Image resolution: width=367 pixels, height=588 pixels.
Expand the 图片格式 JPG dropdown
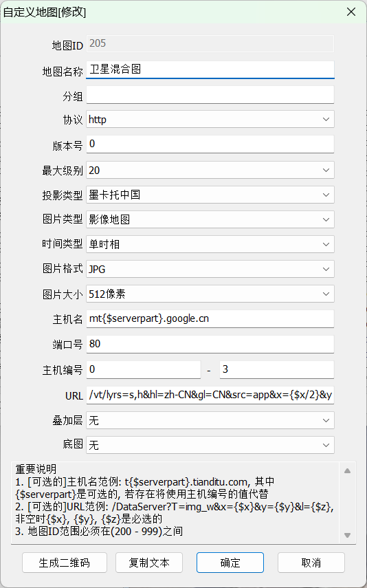tap(210, 270)
